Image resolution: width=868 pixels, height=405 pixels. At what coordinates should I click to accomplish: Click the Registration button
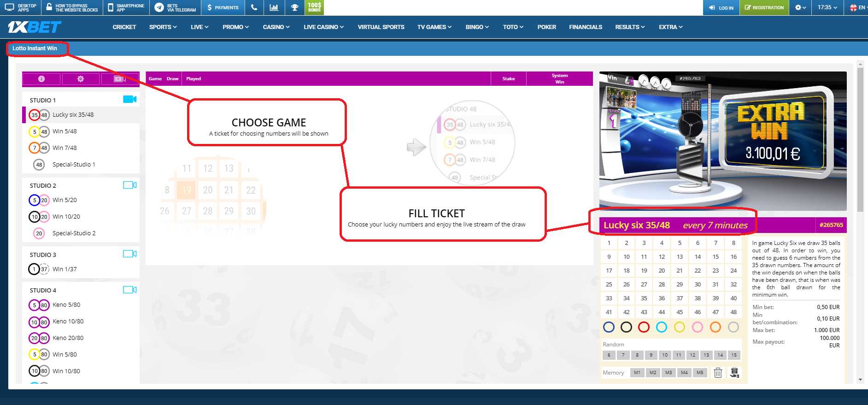click(x=764, y=7)
